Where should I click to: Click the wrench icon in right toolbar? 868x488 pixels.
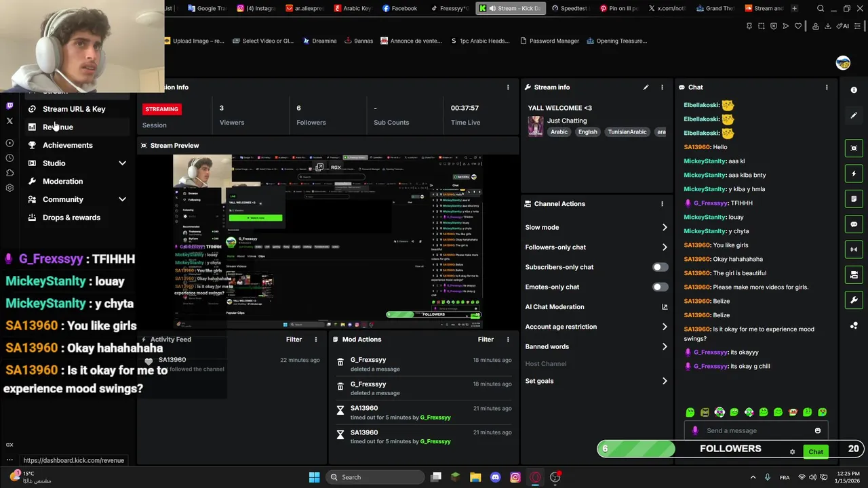[854, 300]
